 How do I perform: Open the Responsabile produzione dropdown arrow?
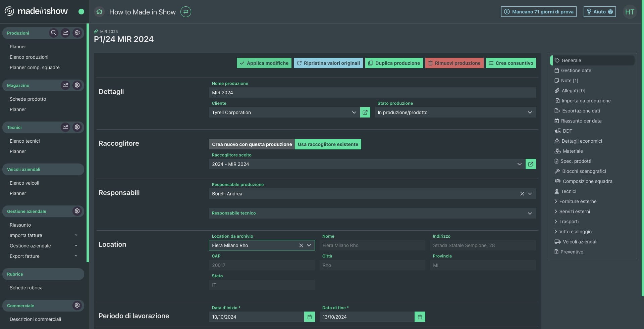click(x=530, y=194)
